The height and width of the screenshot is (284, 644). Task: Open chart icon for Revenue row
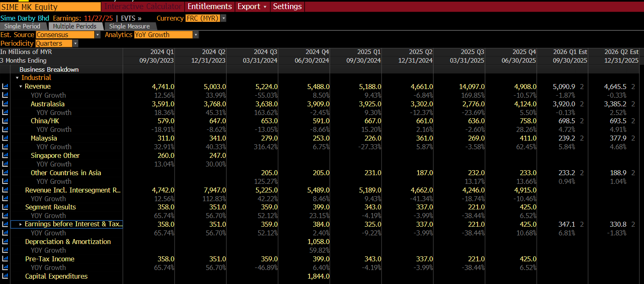pos(5,87)
